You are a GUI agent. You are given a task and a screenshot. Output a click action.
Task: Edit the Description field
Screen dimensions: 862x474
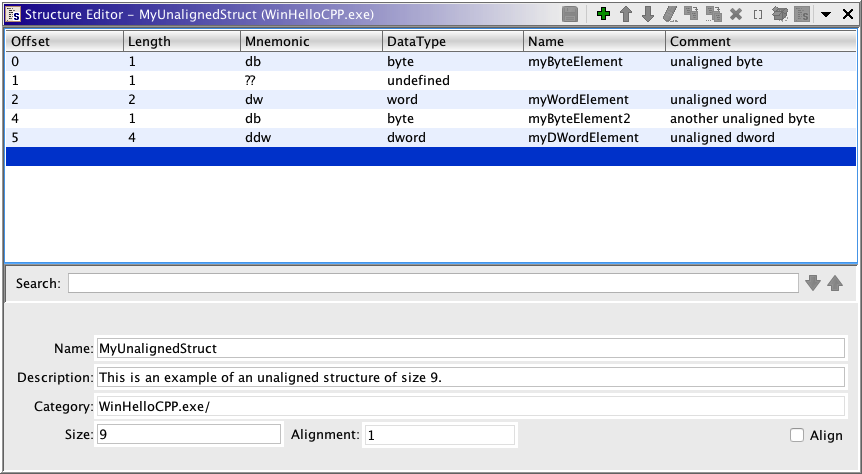[471, 377]
